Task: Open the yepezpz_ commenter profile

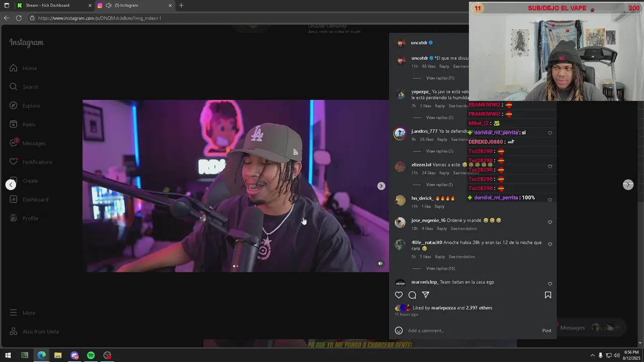Action: click(421, 92)
